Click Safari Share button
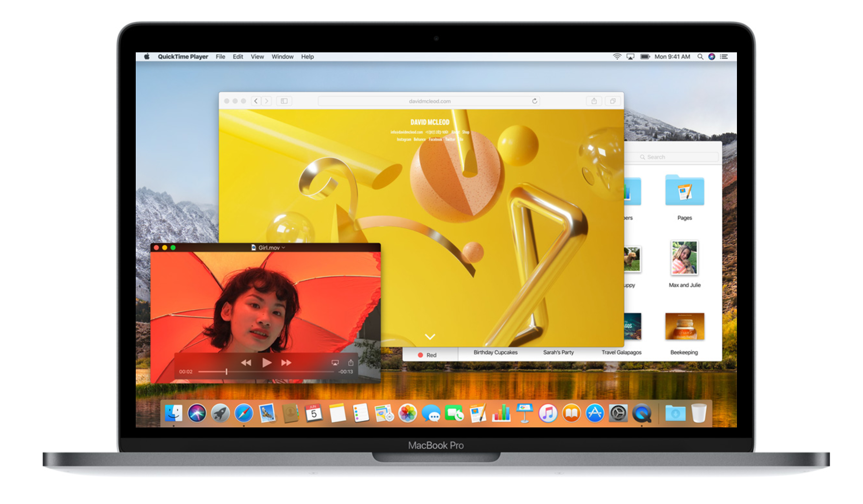The height and width of the screenshot is (504, 863). 594,101
